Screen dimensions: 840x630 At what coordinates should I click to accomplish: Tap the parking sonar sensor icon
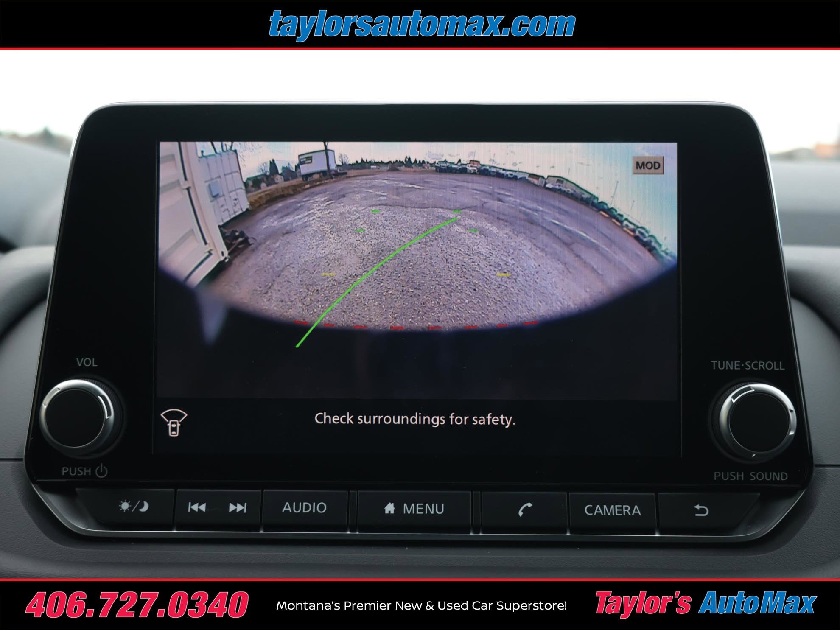pyautogui.click(x=174, y=423)
